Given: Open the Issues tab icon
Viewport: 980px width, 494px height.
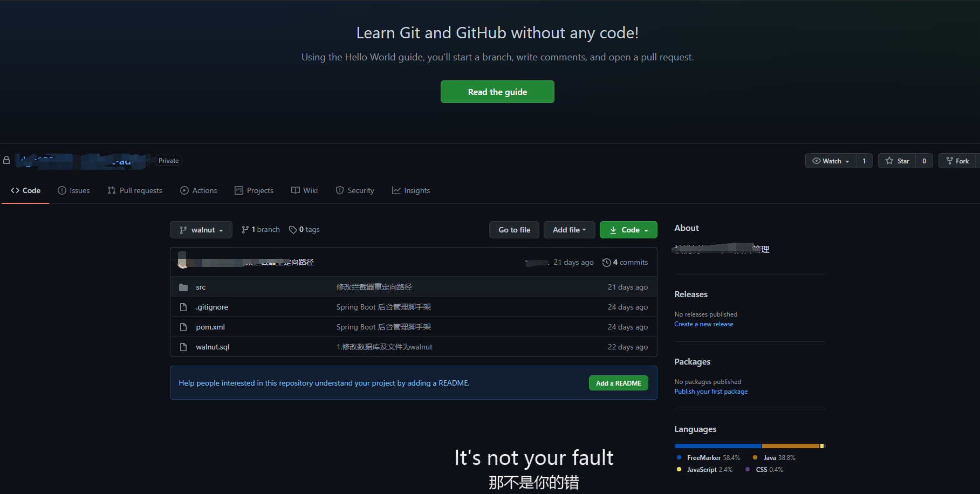Looking at the screenshot, I should click(x=61, y=190).
